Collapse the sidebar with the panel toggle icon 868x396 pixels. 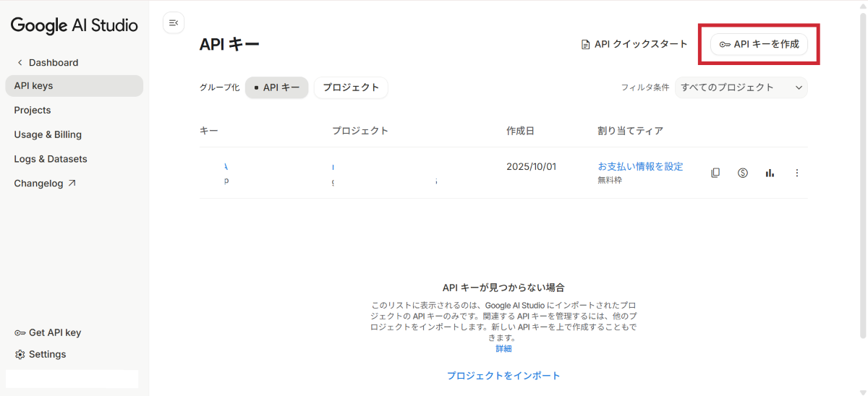coord(174,23)
